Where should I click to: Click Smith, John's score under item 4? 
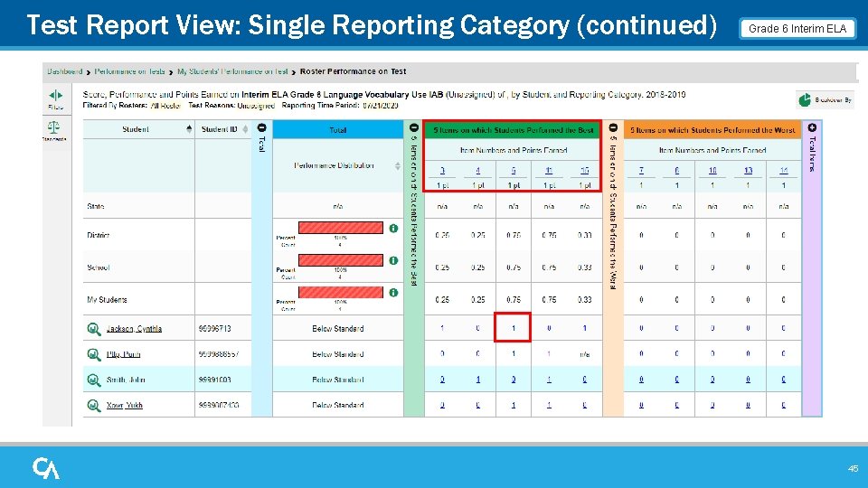(477, 380)
